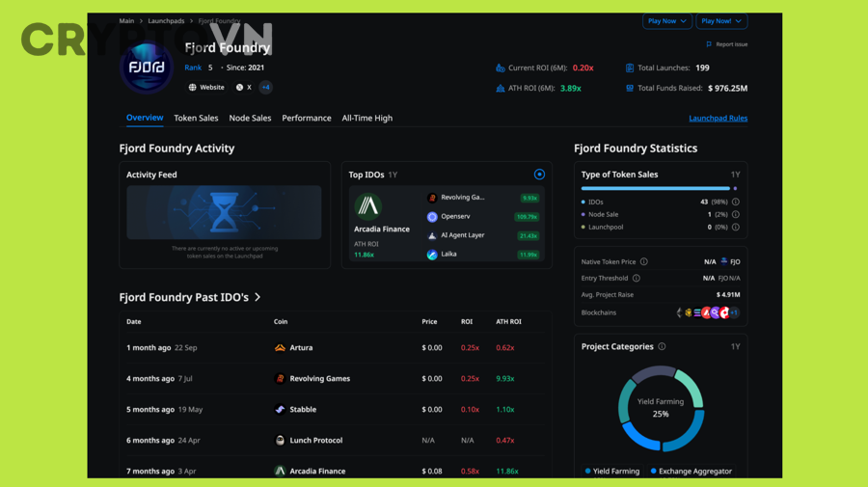Click the Lunch Protocol coin icon
Viewport: 868px width, 487px height.
pos(280,441)
